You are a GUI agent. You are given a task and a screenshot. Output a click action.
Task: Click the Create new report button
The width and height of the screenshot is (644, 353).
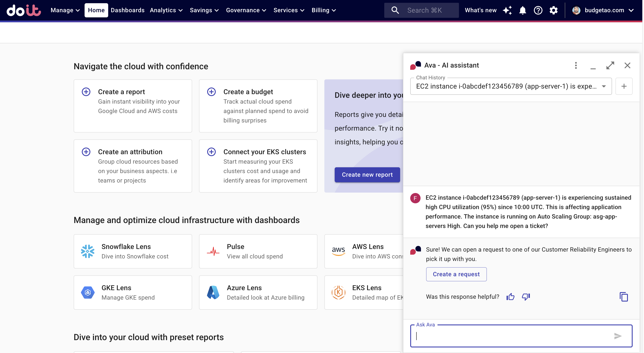pos(367,175)
